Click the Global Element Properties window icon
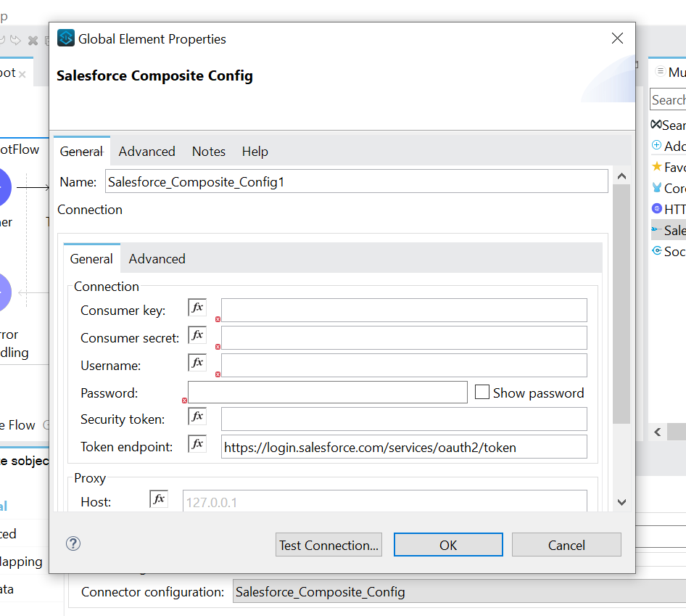 coord(66,38)
